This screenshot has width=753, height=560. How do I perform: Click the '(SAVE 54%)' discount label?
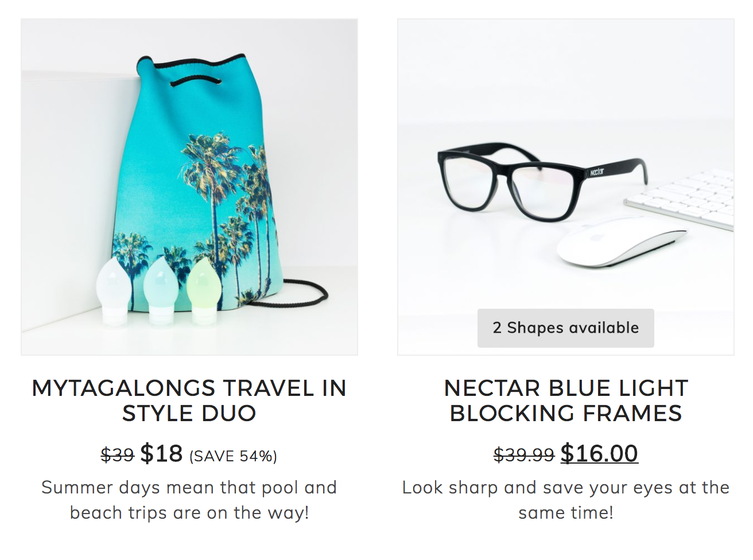pos(233,456)
